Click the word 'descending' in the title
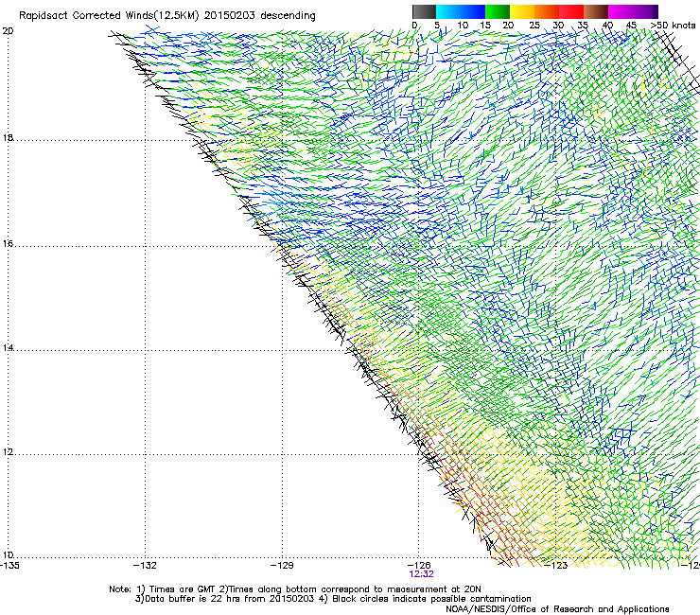 [x=288, y=16]
